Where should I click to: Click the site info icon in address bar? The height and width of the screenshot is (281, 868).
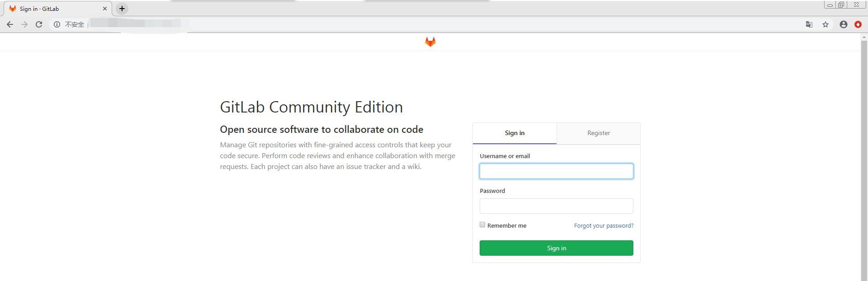57,24
